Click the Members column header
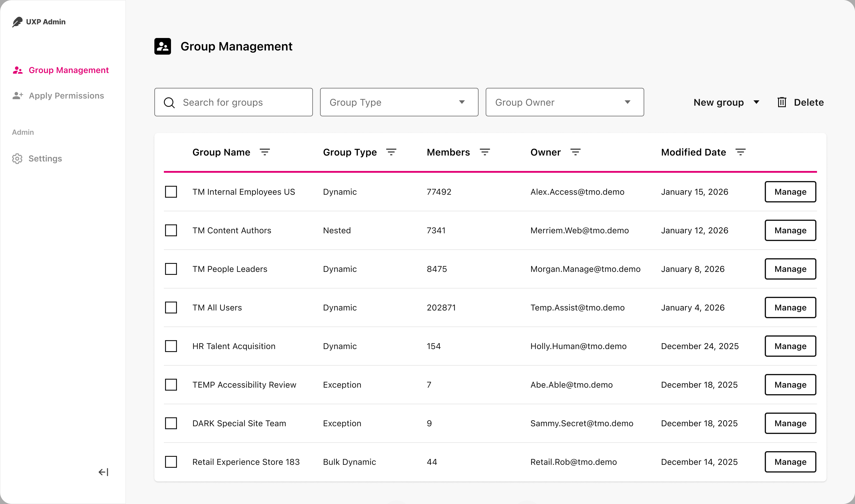 448,152
